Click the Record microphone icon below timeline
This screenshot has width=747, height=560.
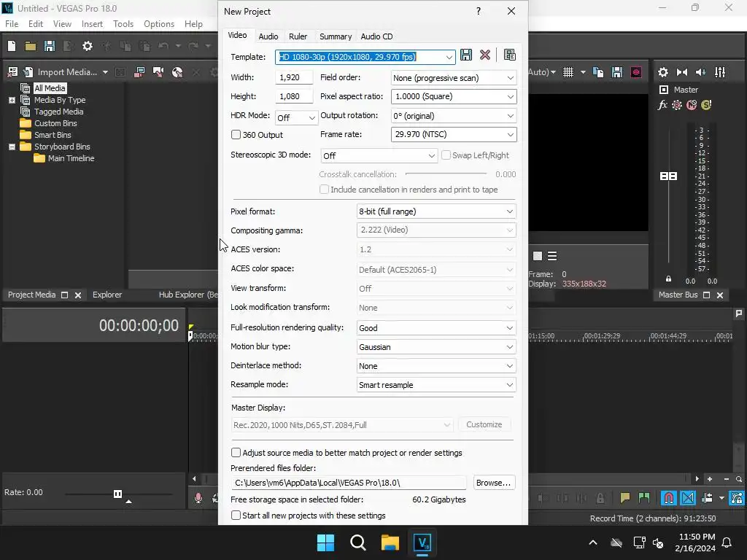[x=198, y=498]
